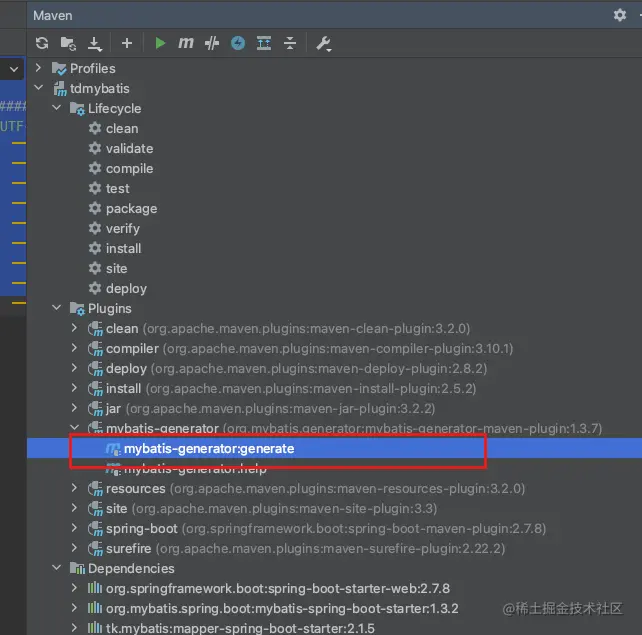Expand tk.mybatis mapper-spring-boot-starter dependency
Screen dimensions: 642x635
[74, 627]
